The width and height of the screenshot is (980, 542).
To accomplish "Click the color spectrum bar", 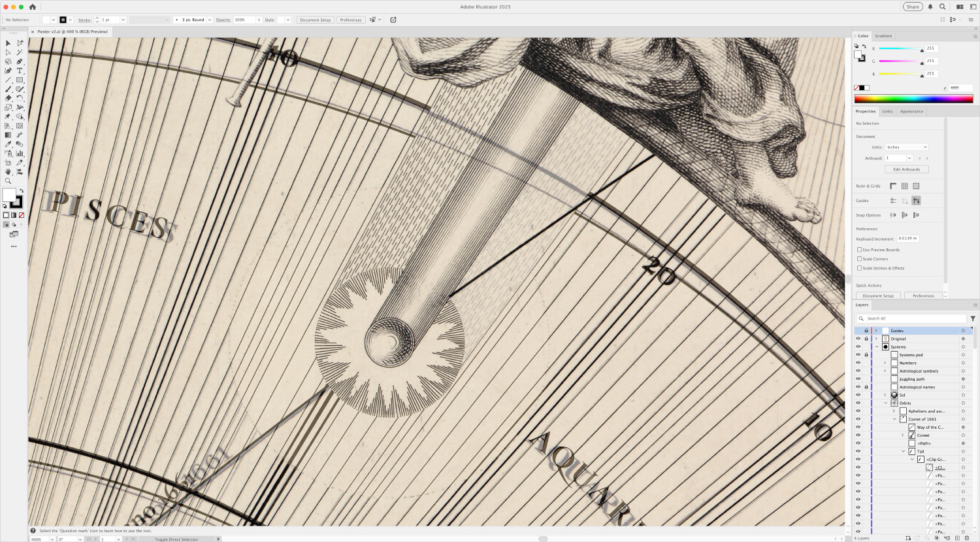I will pos(913,99).
